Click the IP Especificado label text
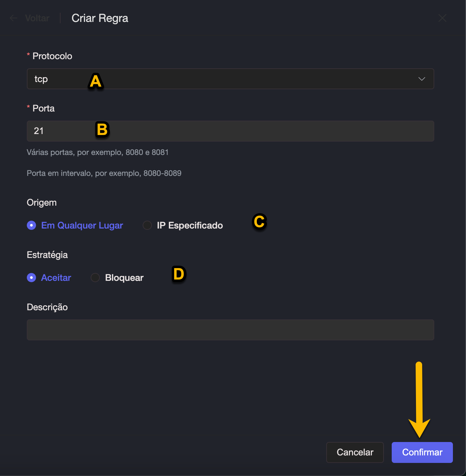The width and height of the screenshot is (466, 476). (x=190, y=225)
